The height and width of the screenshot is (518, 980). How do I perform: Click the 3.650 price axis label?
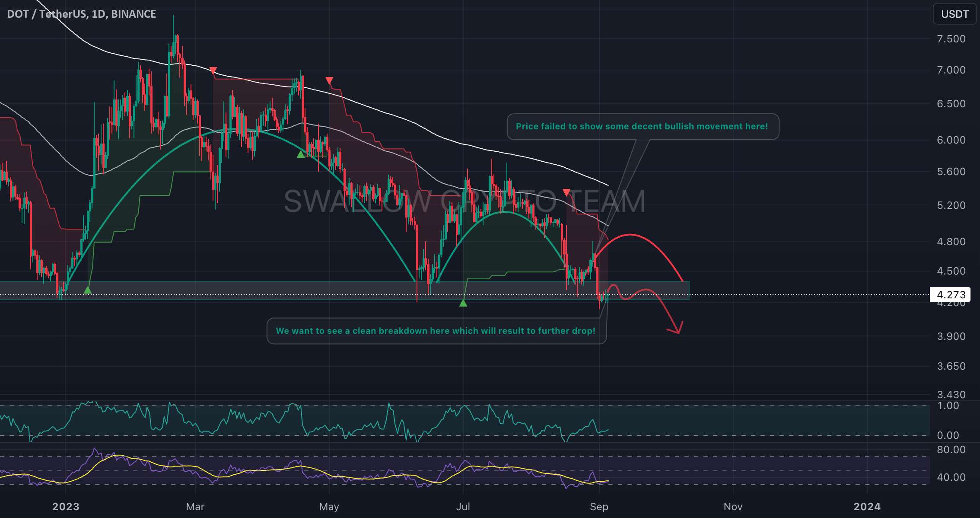pyautogui.click(x=951, y=366)
